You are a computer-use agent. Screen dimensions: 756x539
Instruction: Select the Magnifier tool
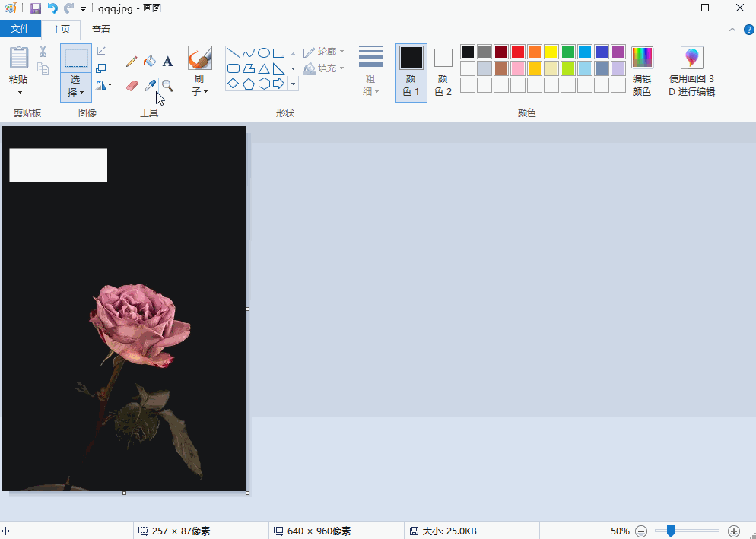(167, 85)
